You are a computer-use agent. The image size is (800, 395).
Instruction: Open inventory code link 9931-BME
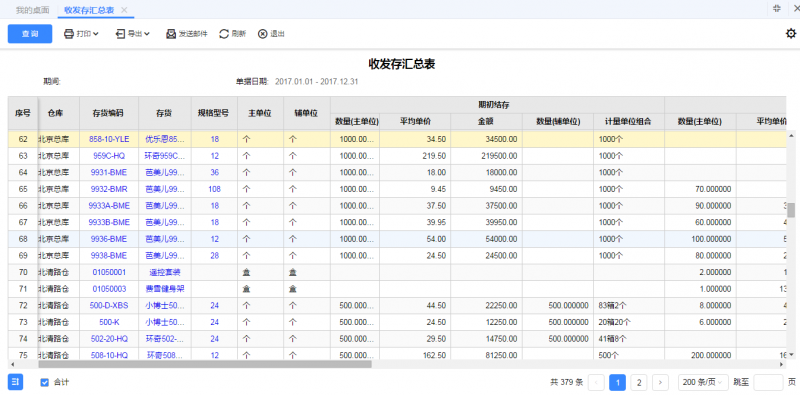[x=109, y=172]
